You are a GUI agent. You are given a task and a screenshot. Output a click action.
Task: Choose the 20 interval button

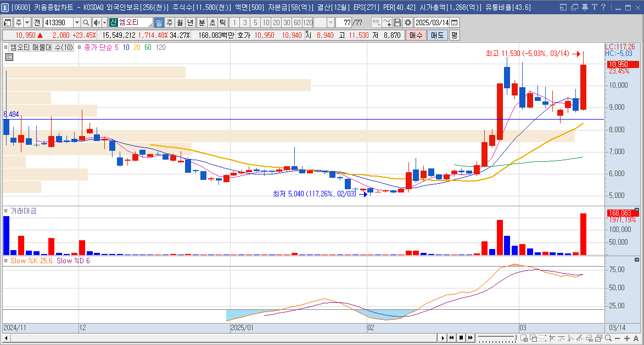pos(276,22)
